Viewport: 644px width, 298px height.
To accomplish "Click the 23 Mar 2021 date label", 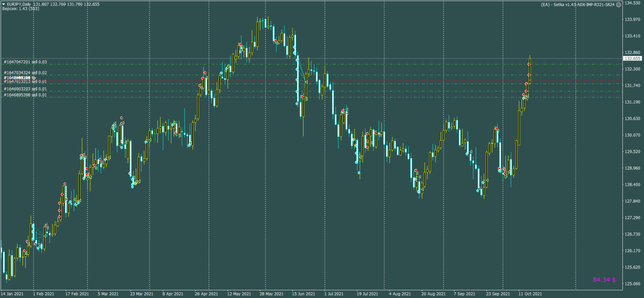I will [x=142, y=294].
